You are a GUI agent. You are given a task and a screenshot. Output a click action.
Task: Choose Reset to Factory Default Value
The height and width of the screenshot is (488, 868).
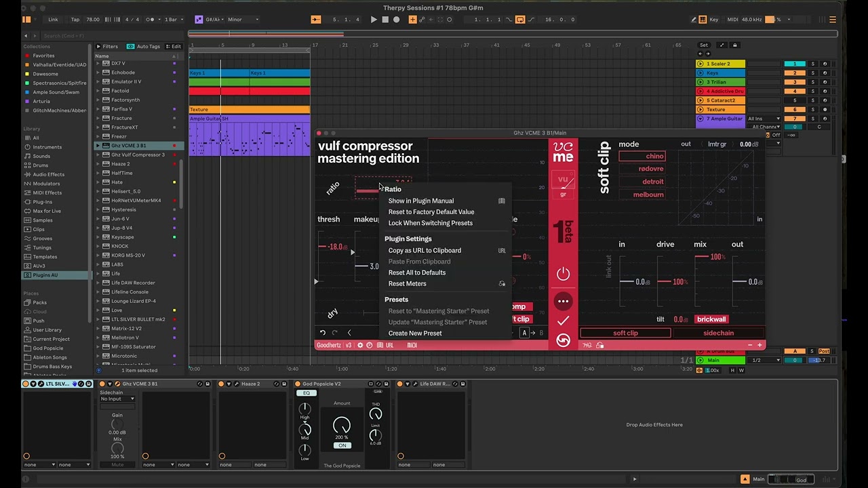click(x=431, y=212)
